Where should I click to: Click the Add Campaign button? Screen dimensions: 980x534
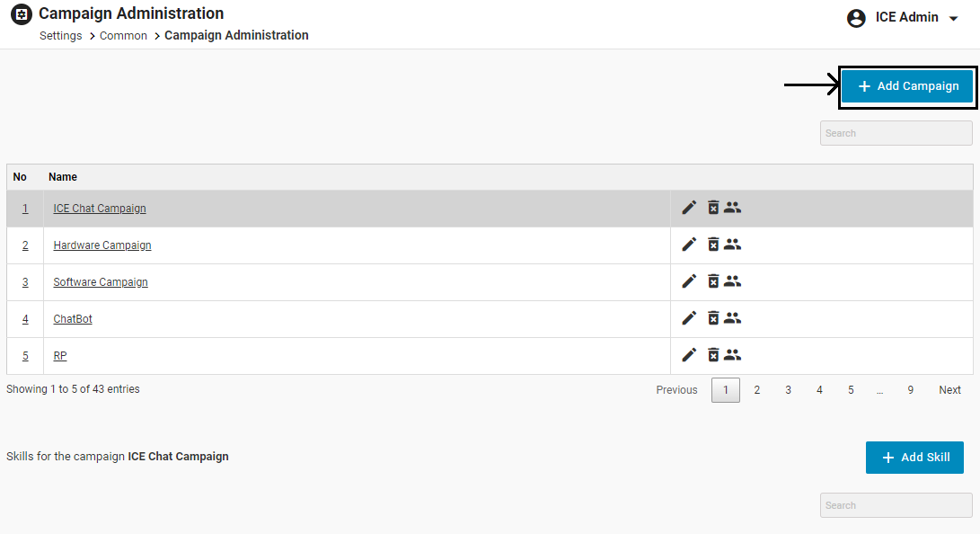click(x=907, y=86)
